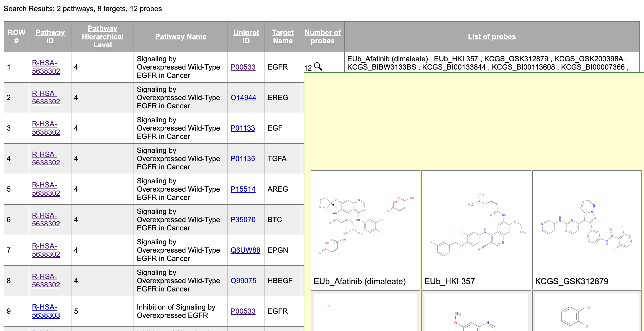Click the probe list text in row 1
644x331 pixels.
click(x=488, y=63)
